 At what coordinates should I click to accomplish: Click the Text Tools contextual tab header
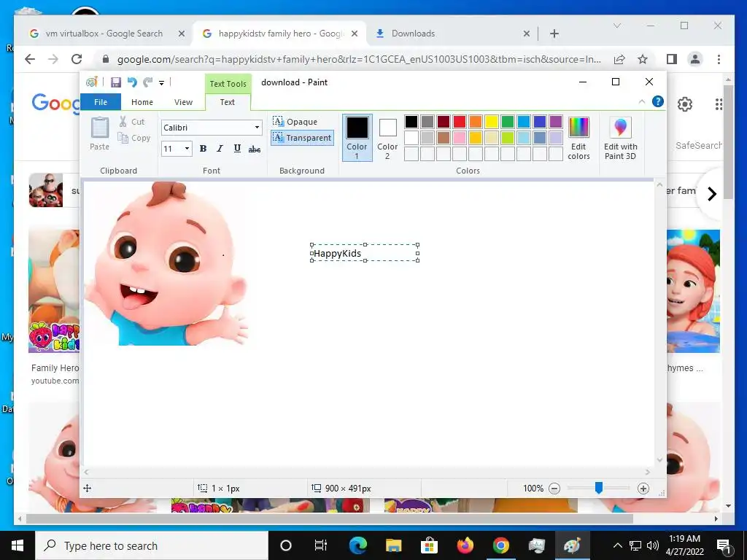click(228, 84)
